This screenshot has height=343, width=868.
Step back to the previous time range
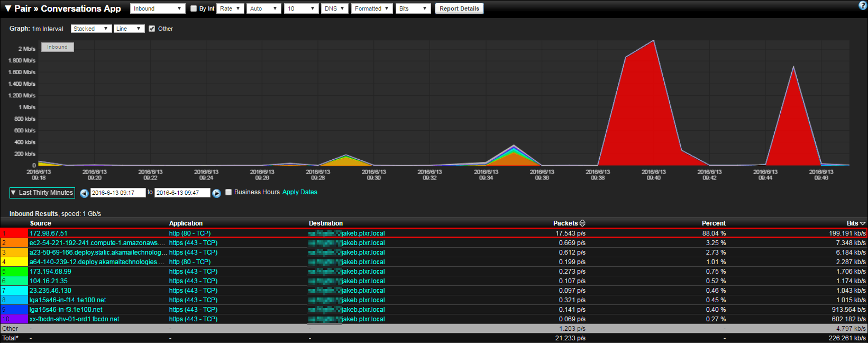pos(84,193)
